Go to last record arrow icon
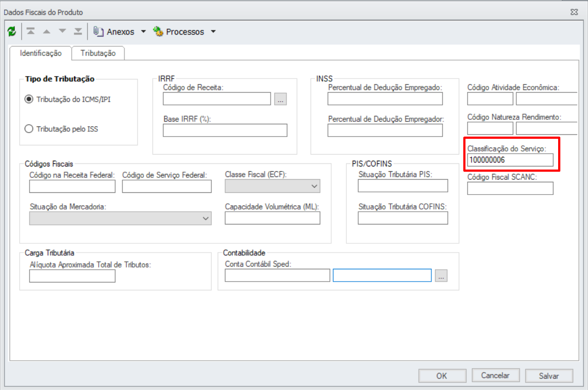 click(78, 32)
